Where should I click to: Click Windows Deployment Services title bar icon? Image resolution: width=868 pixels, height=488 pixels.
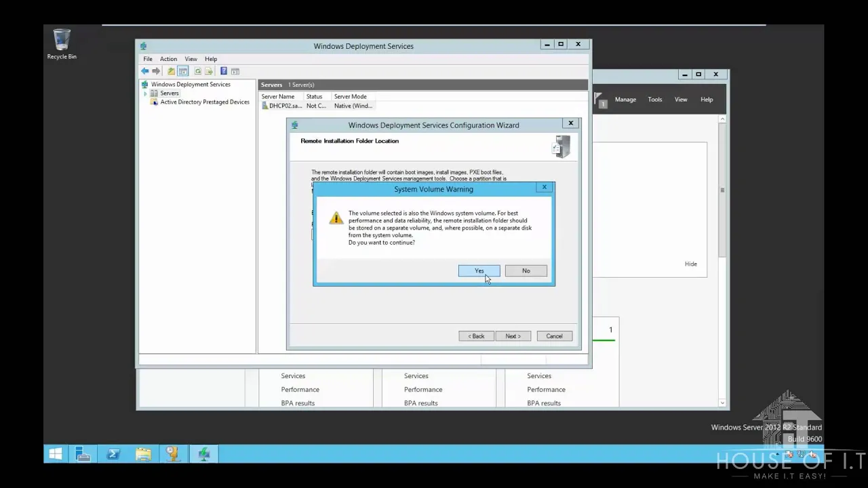pyautogui.click(x=144, y=46)
